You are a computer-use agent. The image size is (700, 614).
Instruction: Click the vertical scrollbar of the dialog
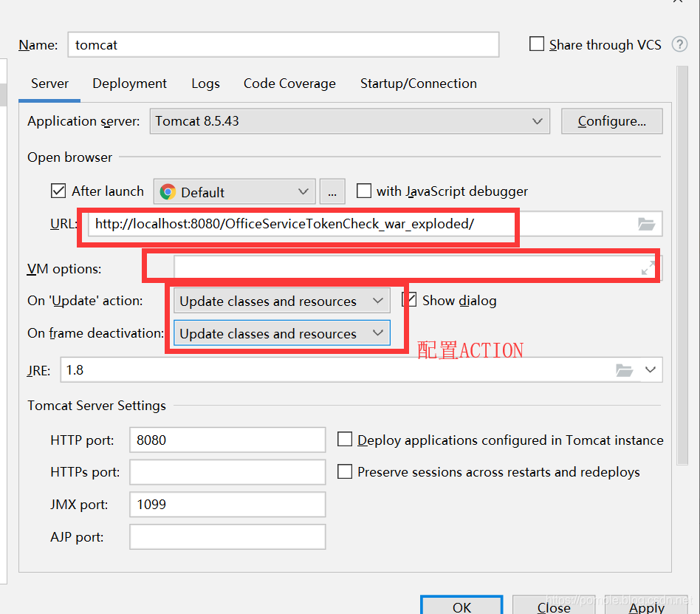(682, 265)
